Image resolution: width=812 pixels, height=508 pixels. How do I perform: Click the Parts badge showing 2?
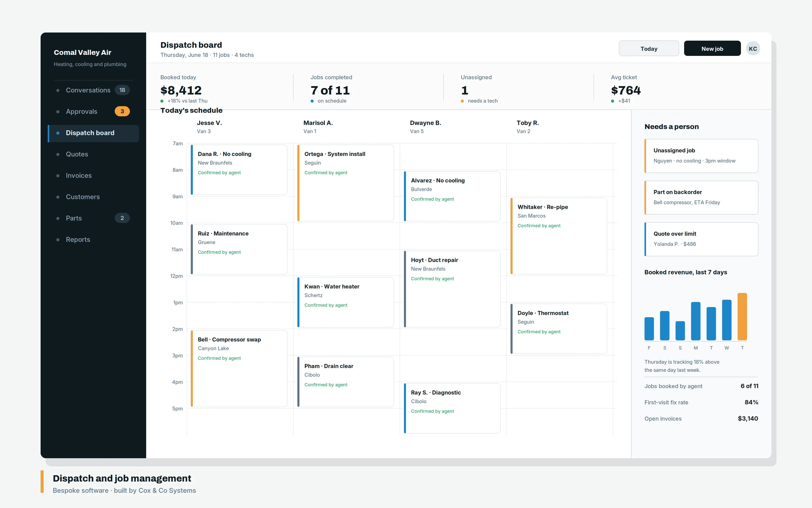coord(122,218)
